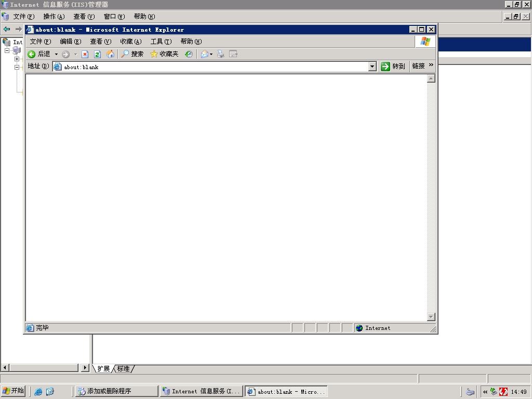Open IE 工具(T) menu
The height and width of the screenshot is (399, 532).
tap(161, 42)
